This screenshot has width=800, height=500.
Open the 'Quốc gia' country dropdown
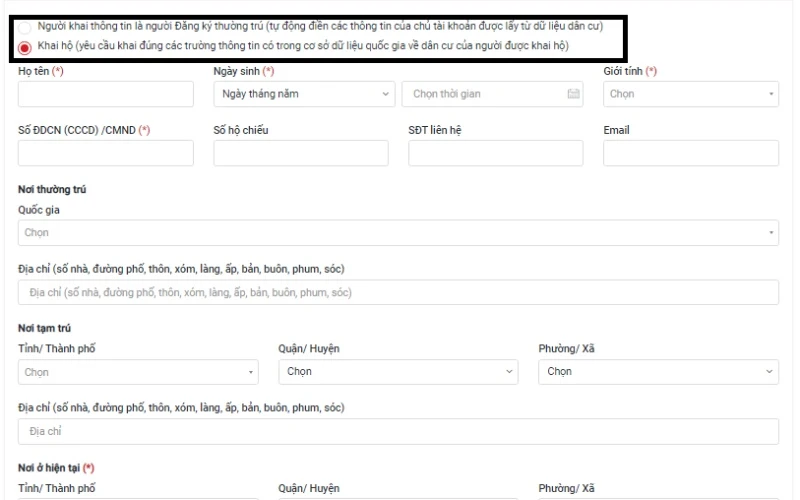coord(398,233)
